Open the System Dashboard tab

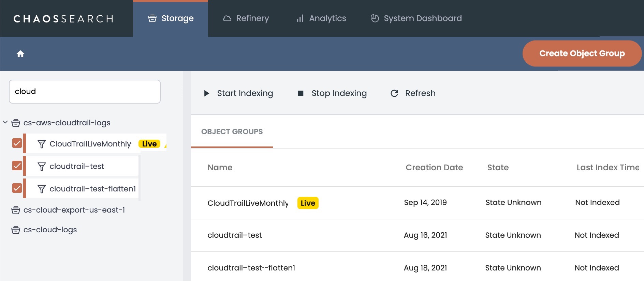tap(416, 18)
